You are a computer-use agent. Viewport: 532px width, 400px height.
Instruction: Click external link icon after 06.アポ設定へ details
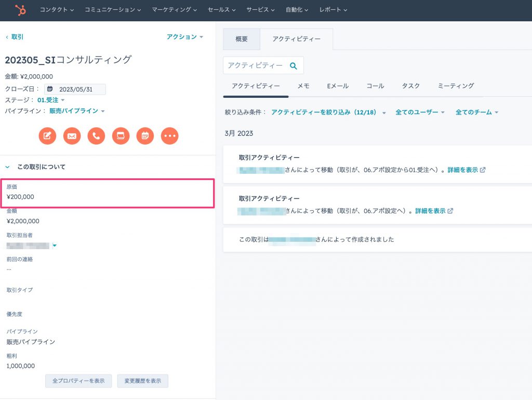pos(450,211)
